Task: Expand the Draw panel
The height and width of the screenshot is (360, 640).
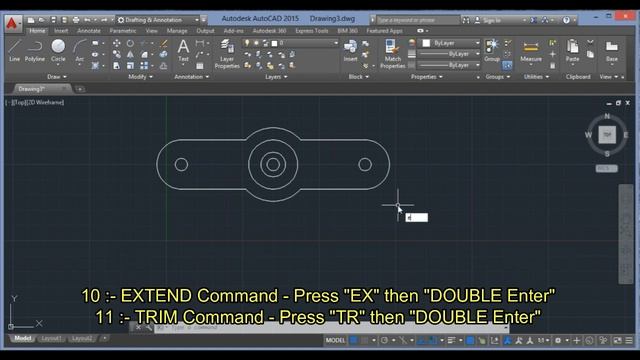Action: point(57,76)
